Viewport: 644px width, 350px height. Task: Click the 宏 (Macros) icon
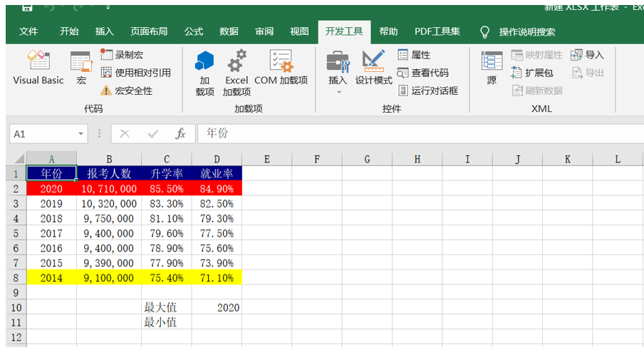point(80,68)
